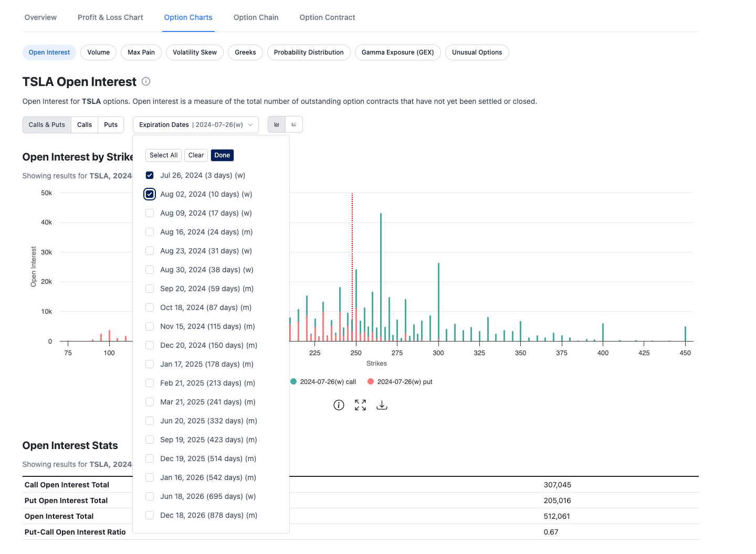Confirm expirations with Done button
Screen dimensions: 756x554
[222, 155]
